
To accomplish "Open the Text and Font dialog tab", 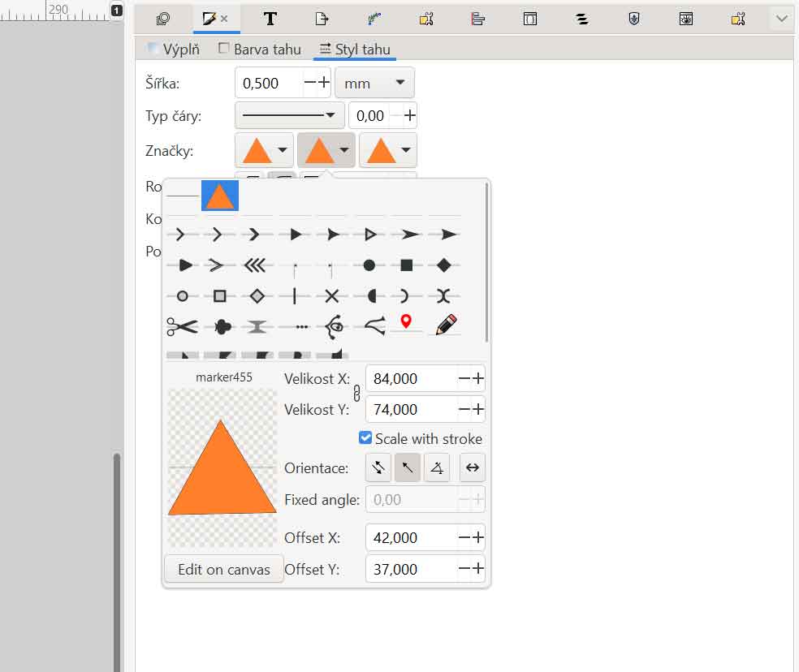I will point(270,19).
